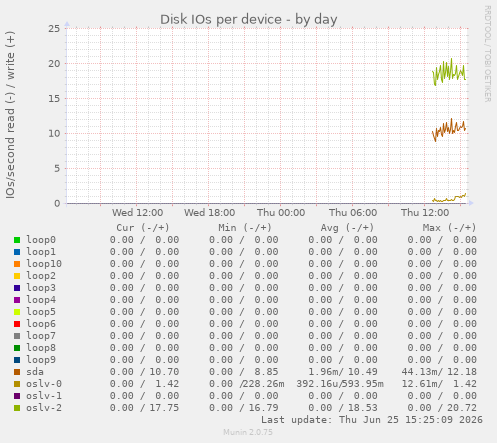Click the Max (-/+) column header
This screenshot has width=497, height=443.
pos(450,228)
